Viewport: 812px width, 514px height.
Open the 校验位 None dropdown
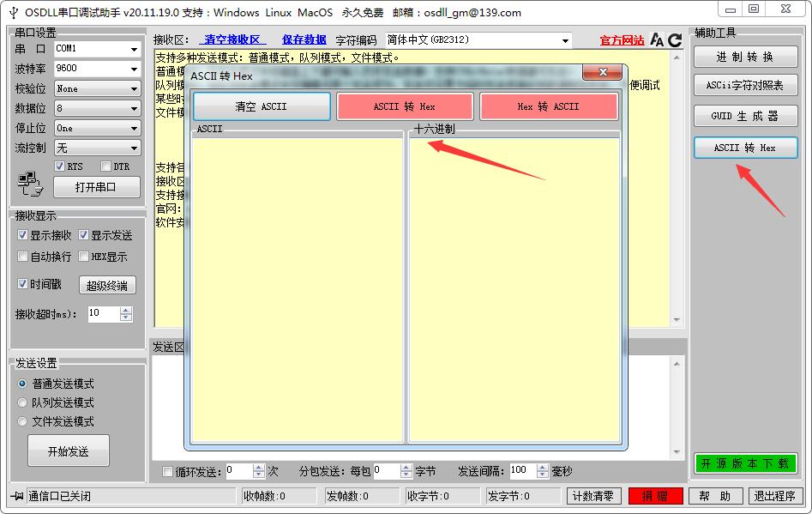pyautogui.click(x=98, y=88)
